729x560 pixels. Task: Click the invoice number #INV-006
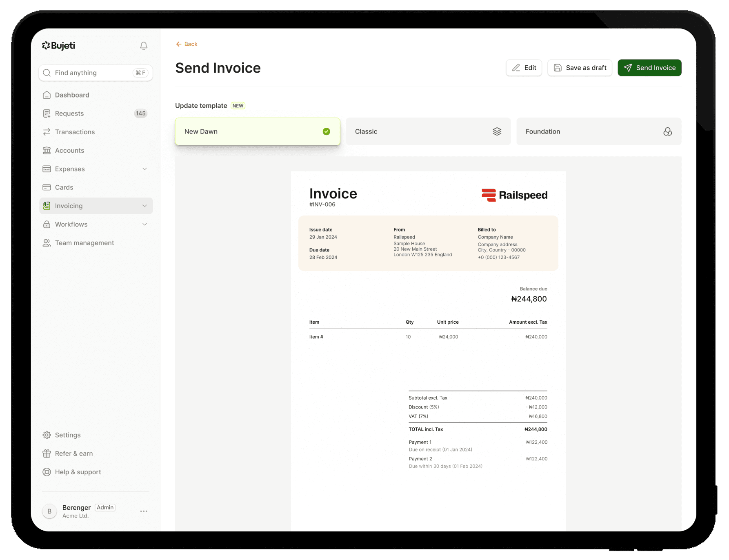322,204
